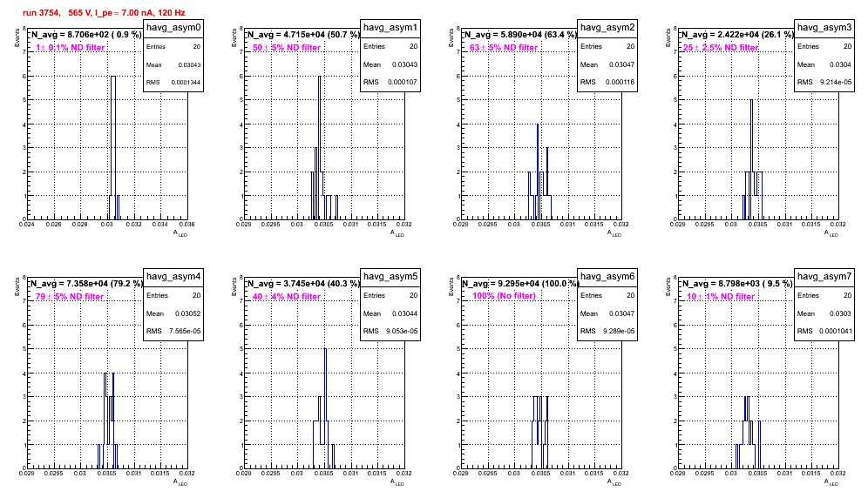Screen dimensions: 868x498
Task: Click Mean value 0.03047 in havg_asym2 box
Action: point(621,64)
